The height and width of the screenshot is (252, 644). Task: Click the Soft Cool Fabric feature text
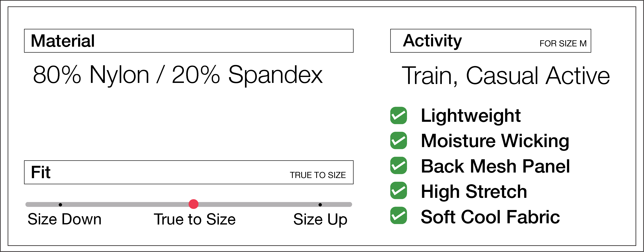(x=490, y=217)
